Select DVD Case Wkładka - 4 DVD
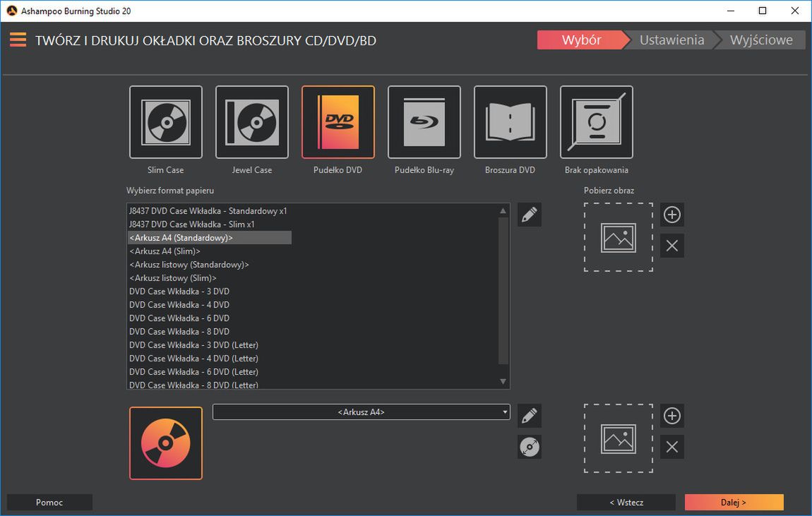This screenshot has width=812, height=516. click(179, 305)
